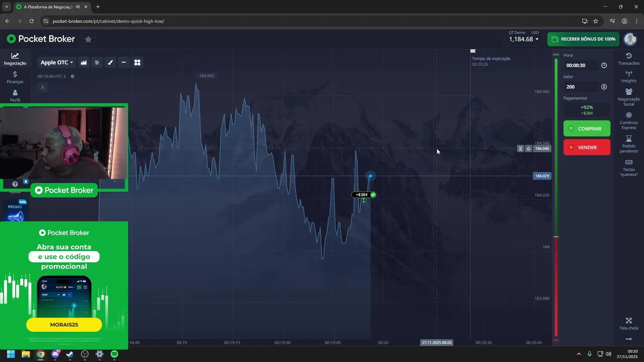Mute the tab via speaker icon

pos(78,7)
